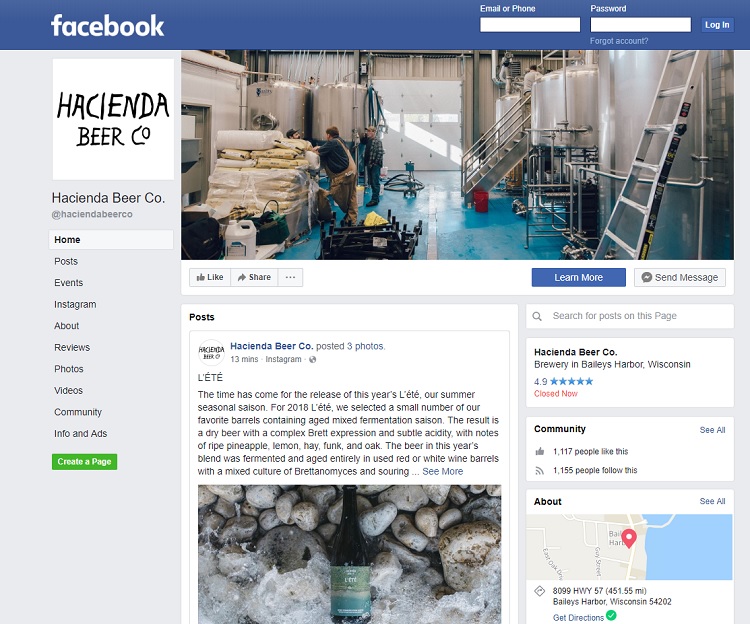Click the Learn More button

coord(579,277)
